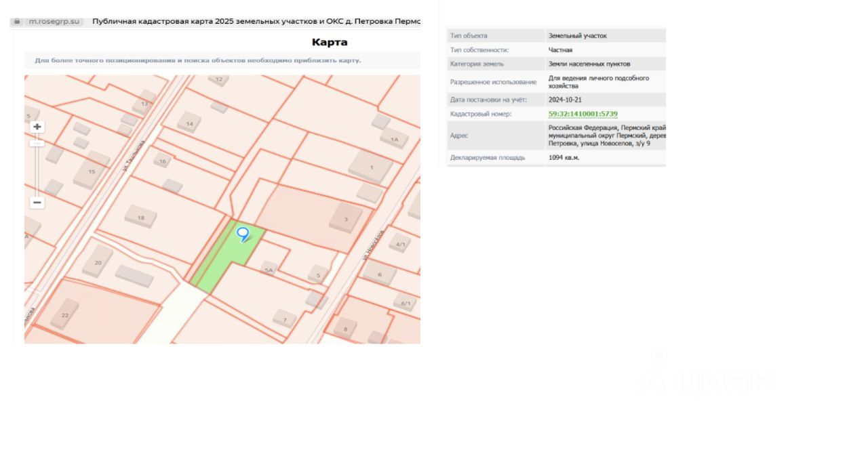Click the zoom out minus button
The image size is (868, 454).
(x=37, y=203)
